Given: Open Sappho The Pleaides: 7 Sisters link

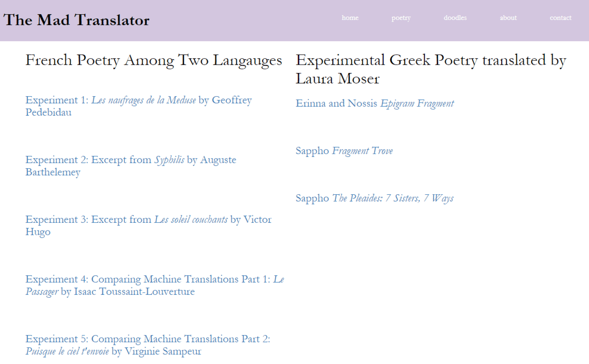Looking at the screenshot, I should click(x=374, y=198).
